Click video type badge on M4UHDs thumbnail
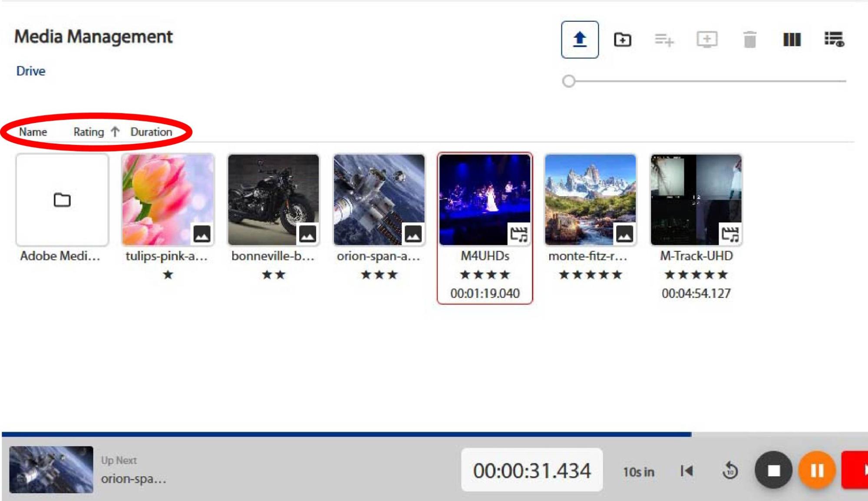 click(x=518, y=234)
